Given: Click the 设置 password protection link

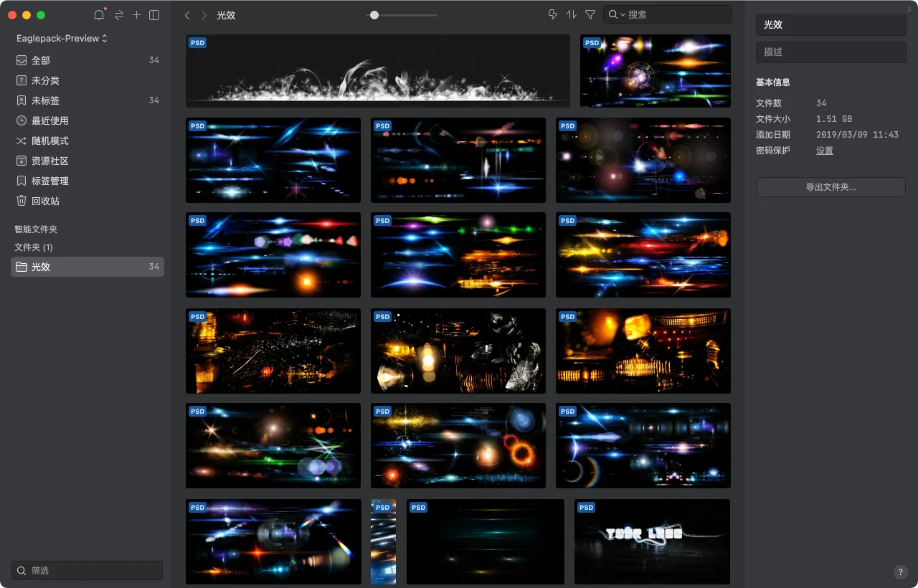Looking at the screenshot, I should (x=825, y=151).
